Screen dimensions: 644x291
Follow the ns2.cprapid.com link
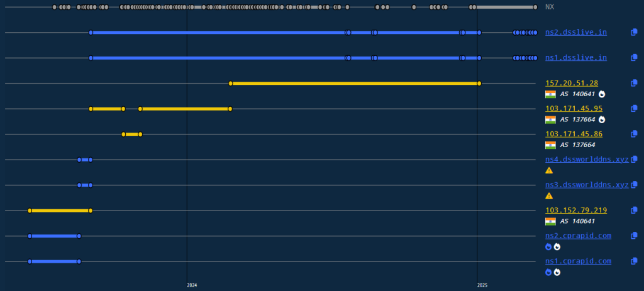pyautogui.click(x=578, y=236)
